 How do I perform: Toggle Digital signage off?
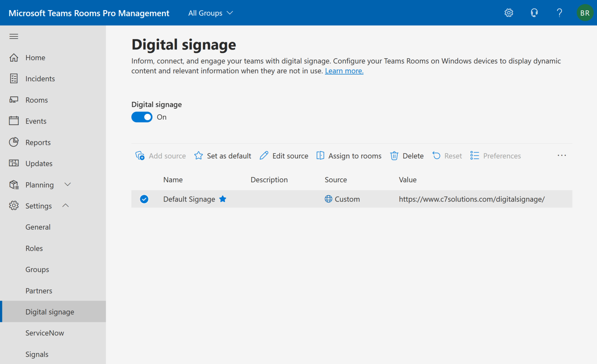point(142,117)
